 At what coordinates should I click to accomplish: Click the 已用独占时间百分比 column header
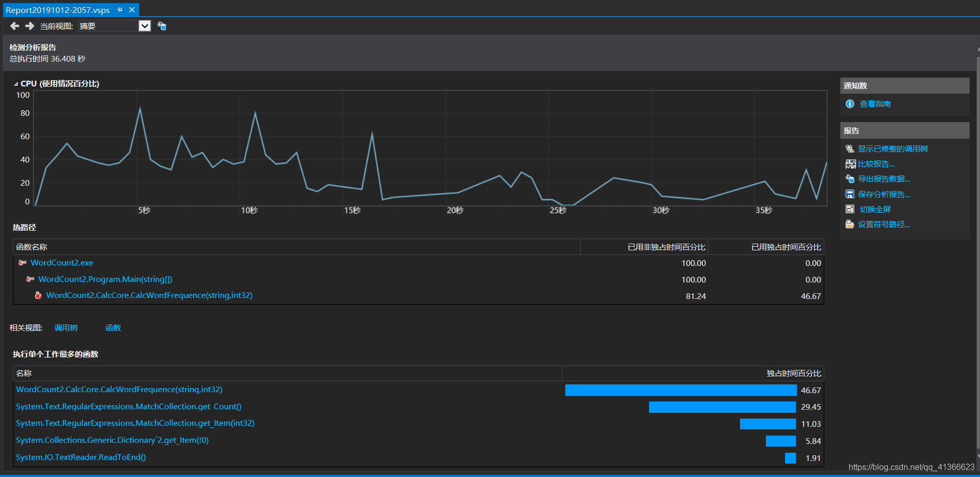[766, 247]
